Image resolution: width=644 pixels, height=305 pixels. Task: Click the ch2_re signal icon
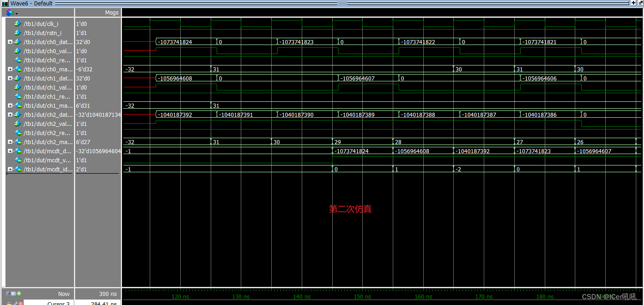click(x=18, y=133)
